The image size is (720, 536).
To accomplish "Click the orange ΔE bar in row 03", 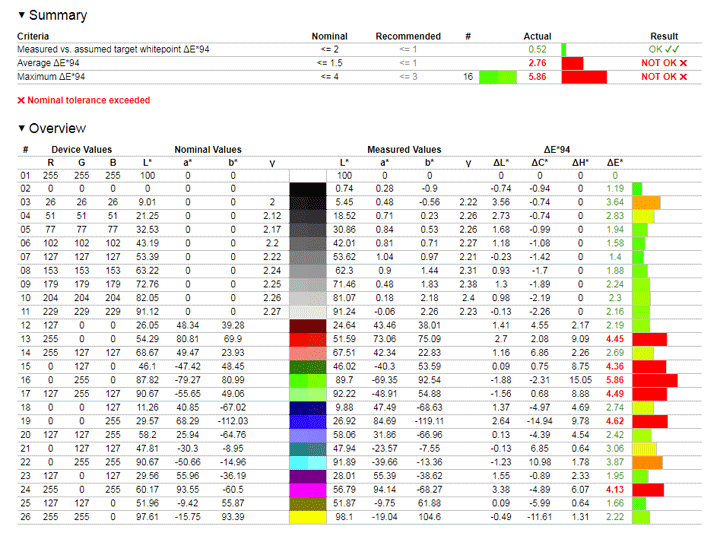I will [646, 203].
